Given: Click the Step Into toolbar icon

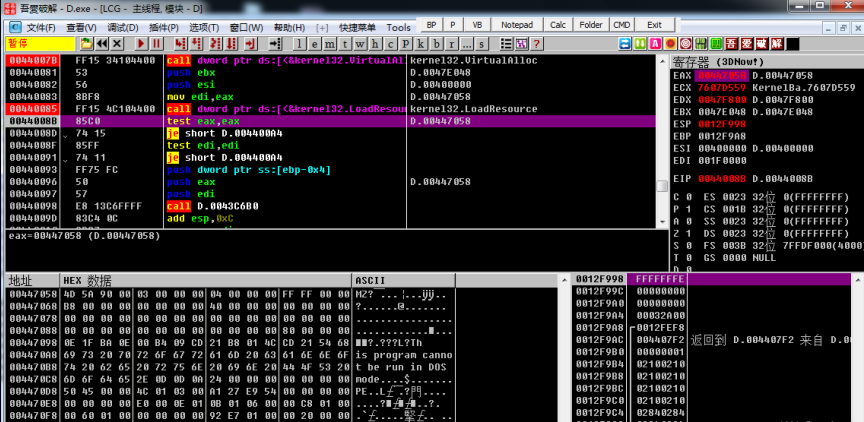Looking at the screenshot, I should pyautogui.click(x=180, y=44).
